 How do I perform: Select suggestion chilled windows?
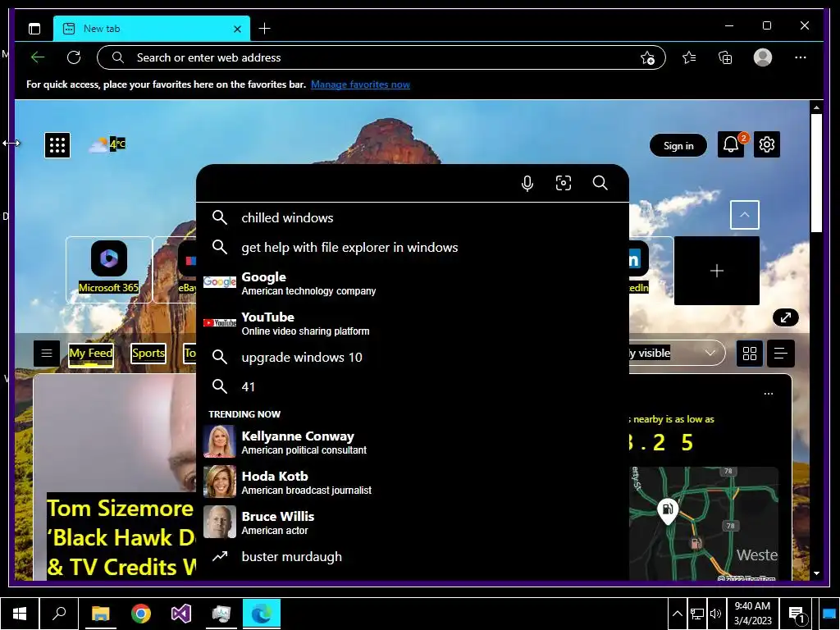tap(413, 217)
